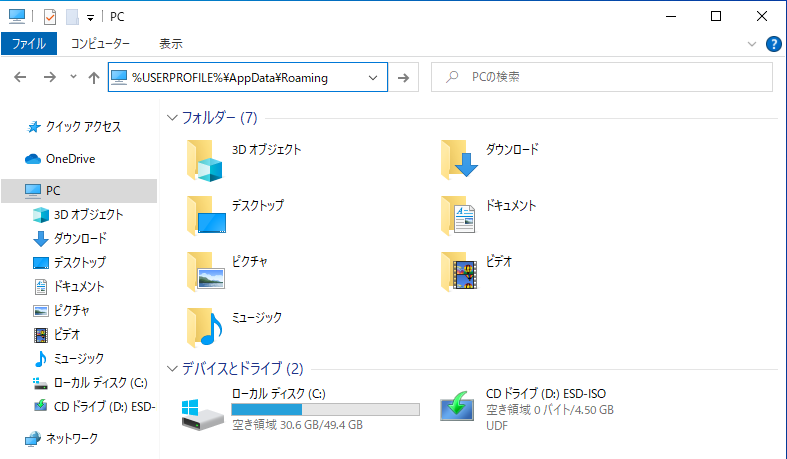Click the PCの検索 search box
This screenshot has width=787, height=459.
[x=610, y=77]
